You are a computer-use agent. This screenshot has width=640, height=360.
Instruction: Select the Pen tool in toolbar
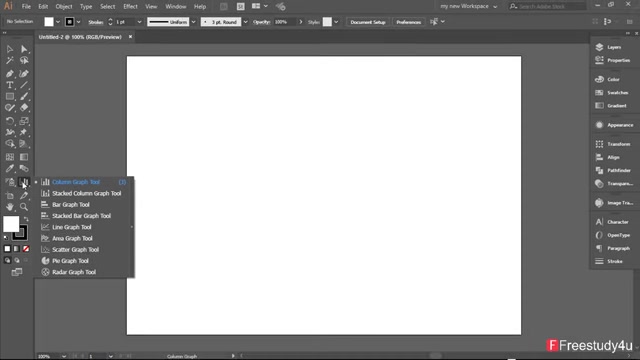pyautogui.click(x=10, y=73)
